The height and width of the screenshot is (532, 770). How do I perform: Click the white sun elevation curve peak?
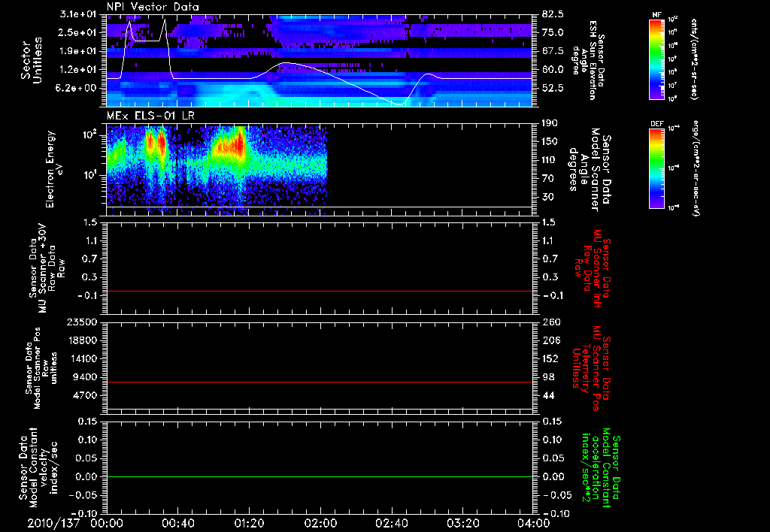[165, 20]
